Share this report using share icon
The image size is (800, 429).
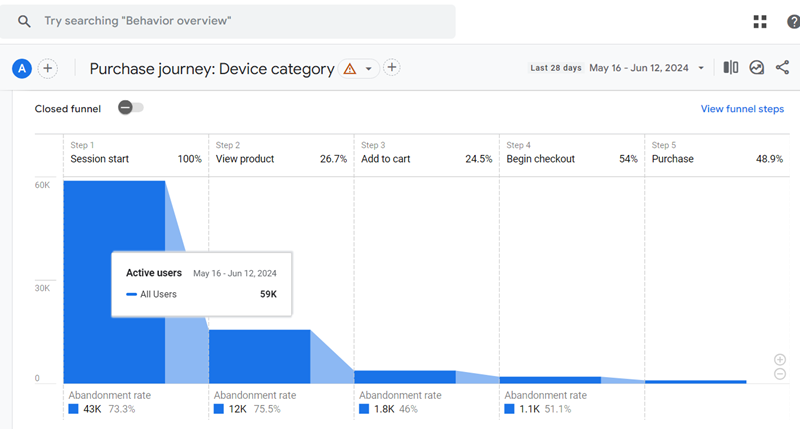[x=782, y=68]
